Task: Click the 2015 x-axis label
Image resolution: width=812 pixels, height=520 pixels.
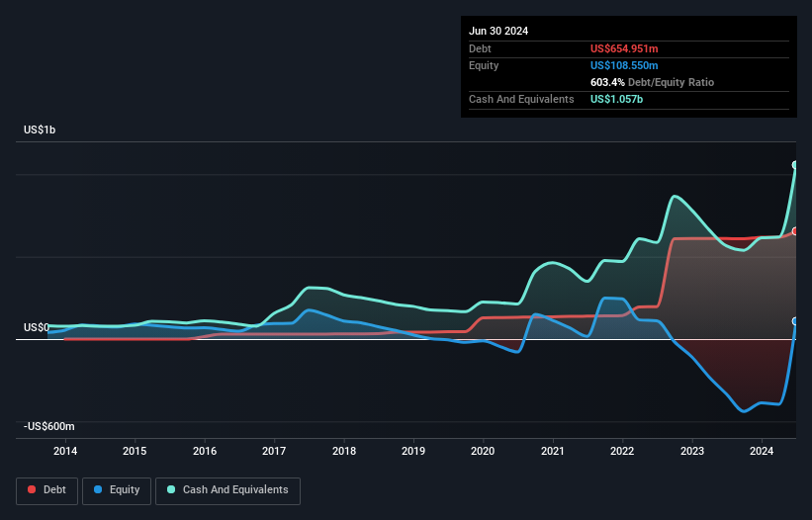Action: 135,451
